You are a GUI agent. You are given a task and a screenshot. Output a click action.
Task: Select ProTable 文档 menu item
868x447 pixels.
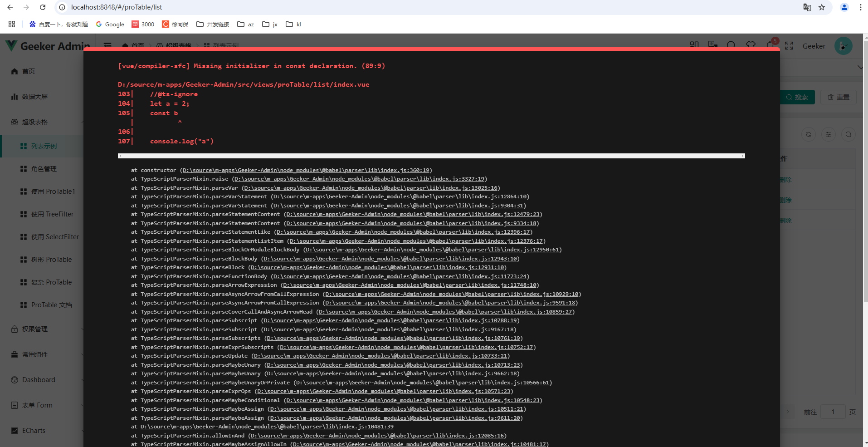pyautogui.click(x=42, y=305)
